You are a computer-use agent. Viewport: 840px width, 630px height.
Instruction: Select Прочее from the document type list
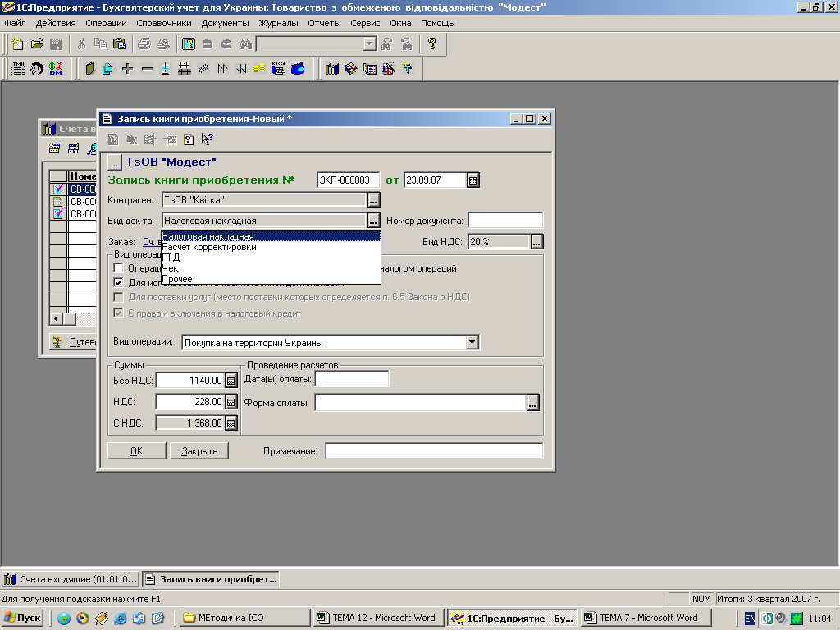[271, 279]
